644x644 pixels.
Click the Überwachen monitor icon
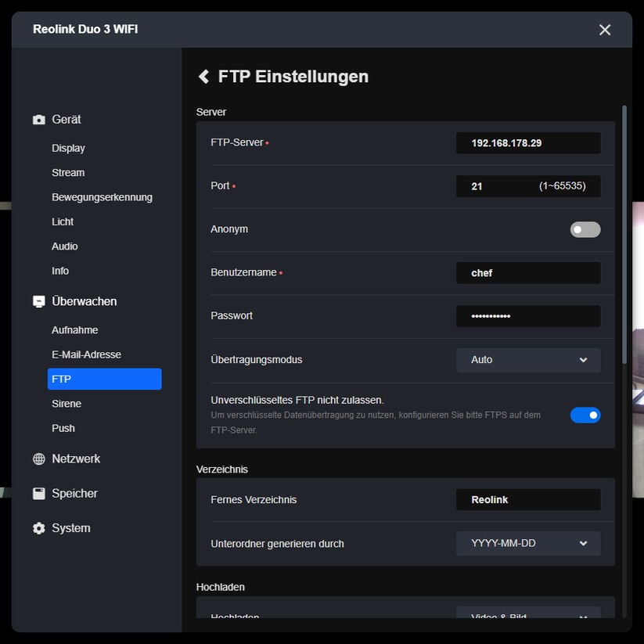[38, 300]
